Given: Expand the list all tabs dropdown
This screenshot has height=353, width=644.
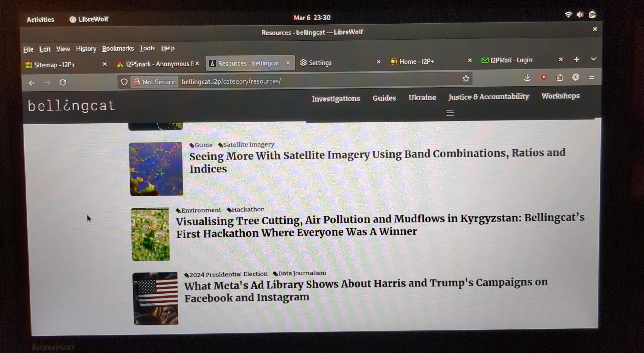Looking at the screenshot, I should pyautogui.click(x=594, y=59).
